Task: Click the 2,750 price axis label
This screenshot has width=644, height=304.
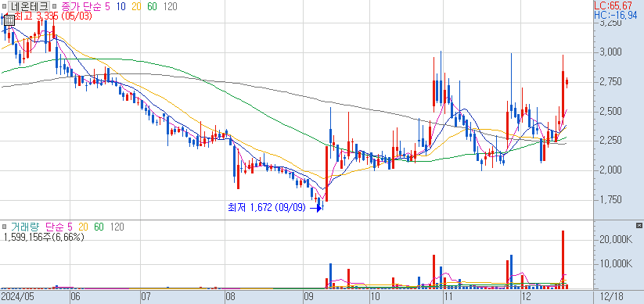Action: [610, 82]
